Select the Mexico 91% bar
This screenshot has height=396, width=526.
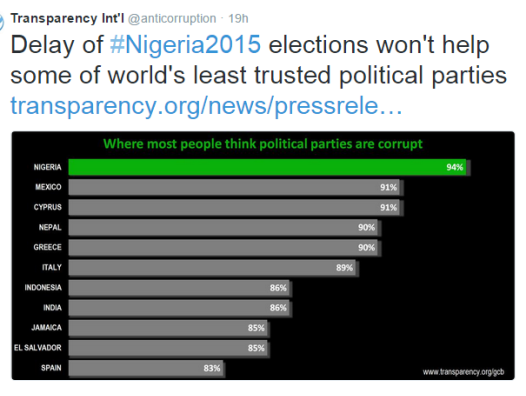point(236,187)
